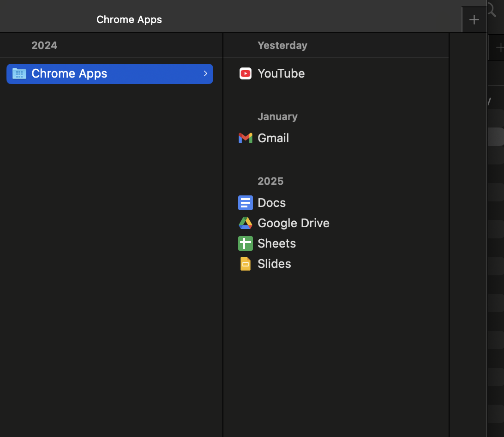This screenshot has width=504, height=437.
Task: Click the Chrome Apps window title
Action: click(x=129, y=19)
